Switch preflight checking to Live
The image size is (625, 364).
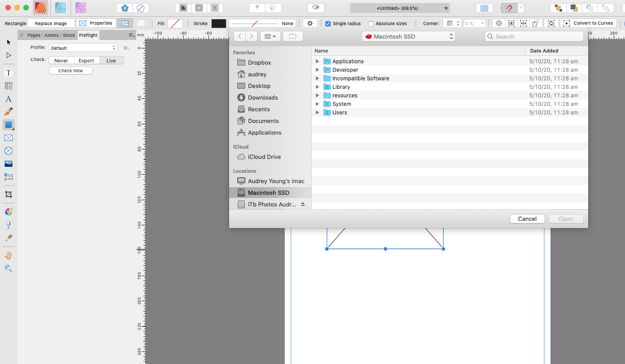[x=111, y=60]
